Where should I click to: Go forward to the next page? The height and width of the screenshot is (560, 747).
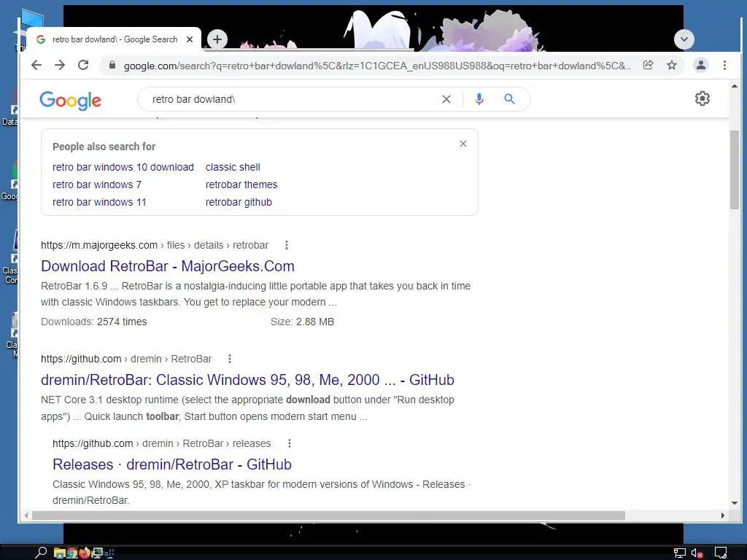point(60,65)
